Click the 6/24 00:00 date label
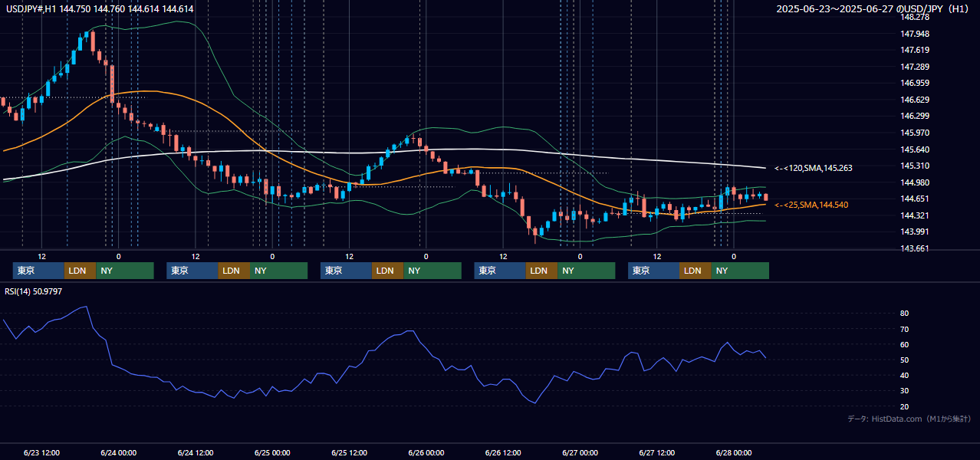This screenshot has height=460, width=980. (119, 452)
